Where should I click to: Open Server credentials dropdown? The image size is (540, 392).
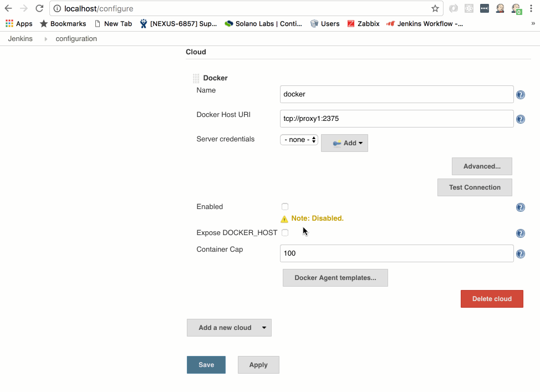pyautogui.click(x=299, y=140)
